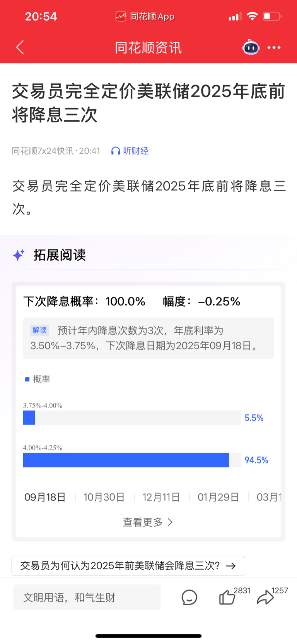The width and height of the screenshot is (297, 644).
Task: Tap the 文明用语，和气生财 comment field
Action: pyautogui.click(x=87, y=597)
